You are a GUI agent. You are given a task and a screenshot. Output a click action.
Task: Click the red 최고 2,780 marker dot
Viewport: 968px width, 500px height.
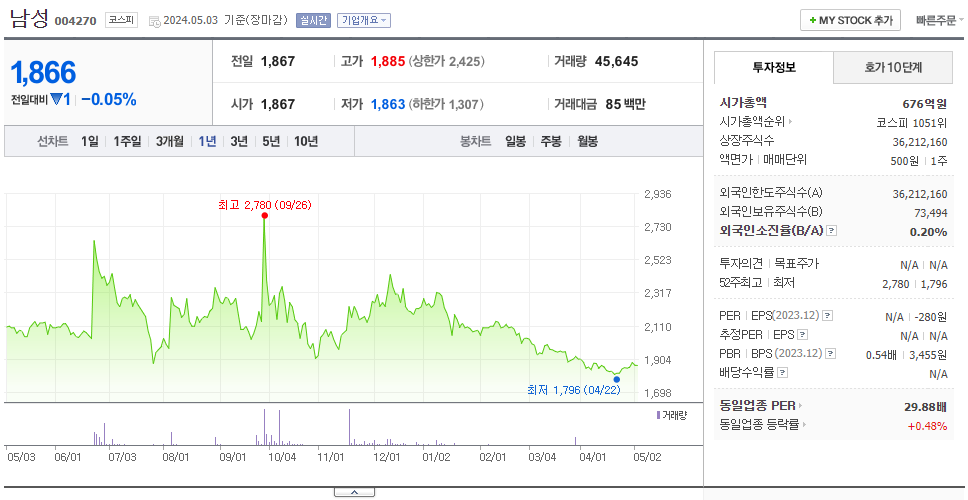pos(264,215)
